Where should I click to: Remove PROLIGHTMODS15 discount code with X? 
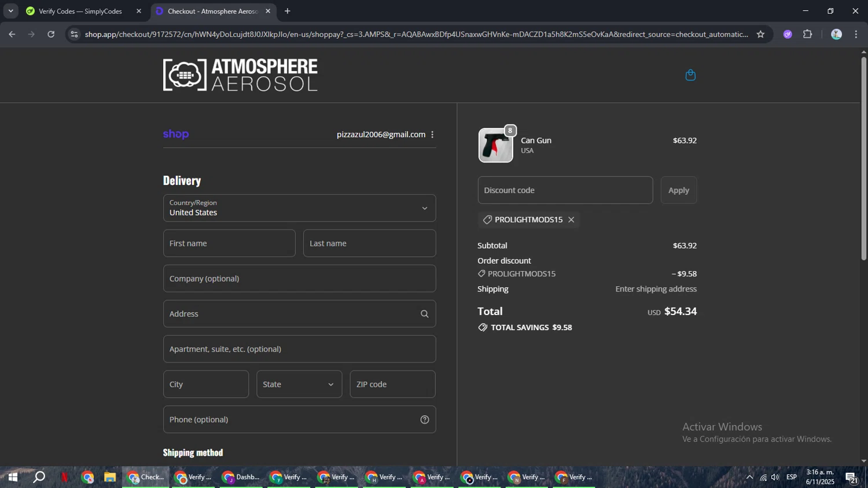(x=571, y=220)
